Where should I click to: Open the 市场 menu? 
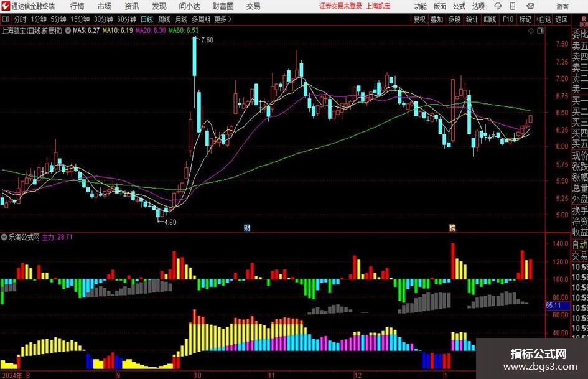pyautogui.click(x=105, y=6)
